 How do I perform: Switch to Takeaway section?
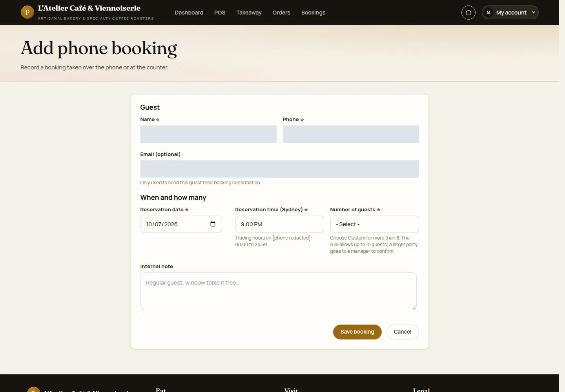[x=249, y=13]
